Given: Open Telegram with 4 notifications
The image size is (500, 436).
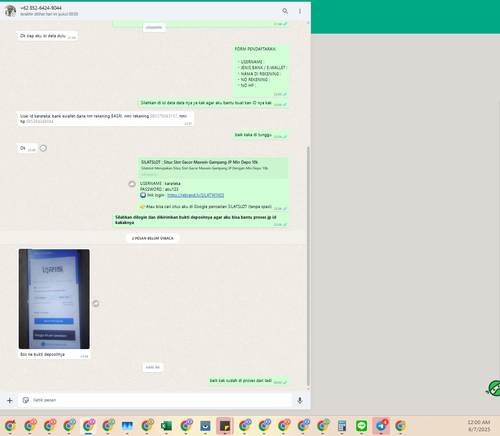Looking at the screenshot, I should click(381, 426).
